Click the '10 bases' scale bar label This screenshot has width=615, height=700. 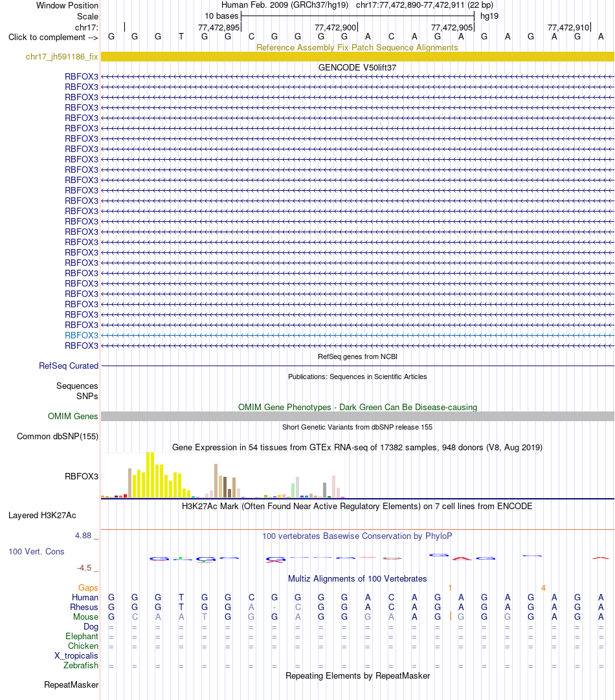pos(221,16)
